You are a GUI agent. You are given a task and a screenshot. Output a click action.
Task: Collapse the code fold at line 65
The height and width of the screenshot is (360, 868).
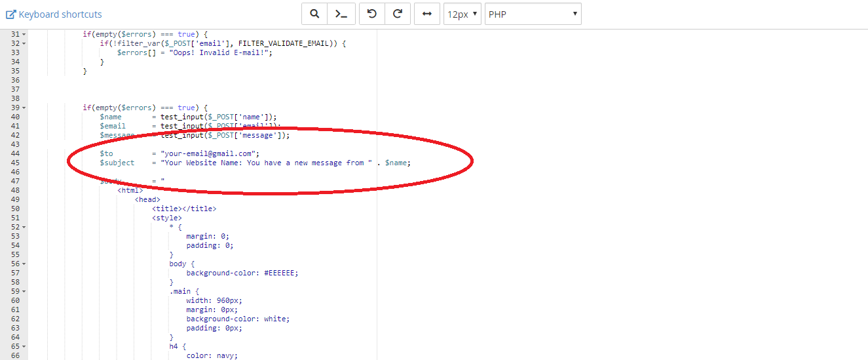point(24,346)
